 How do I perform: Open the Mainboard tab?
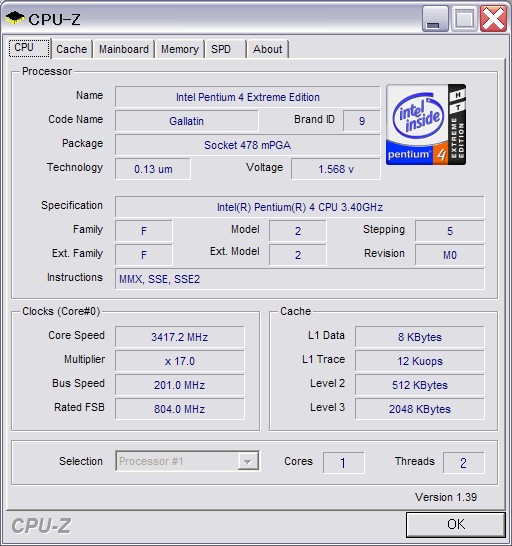pyautogui.click(x=124, y=49)
